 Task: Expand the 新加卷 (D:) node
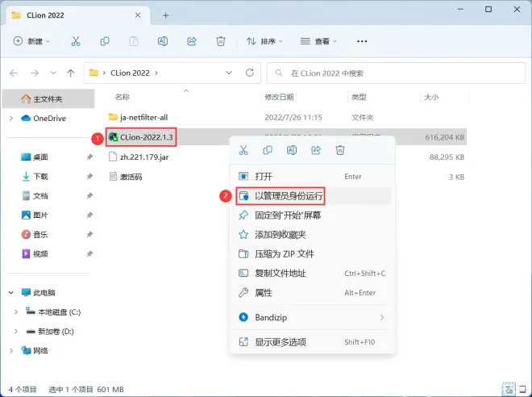pyautogui.click(x=15, y=331)
